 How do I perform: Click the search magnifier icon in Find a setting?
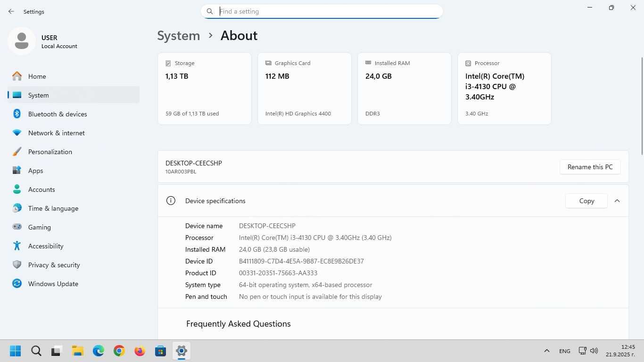(x=210, y=11)
